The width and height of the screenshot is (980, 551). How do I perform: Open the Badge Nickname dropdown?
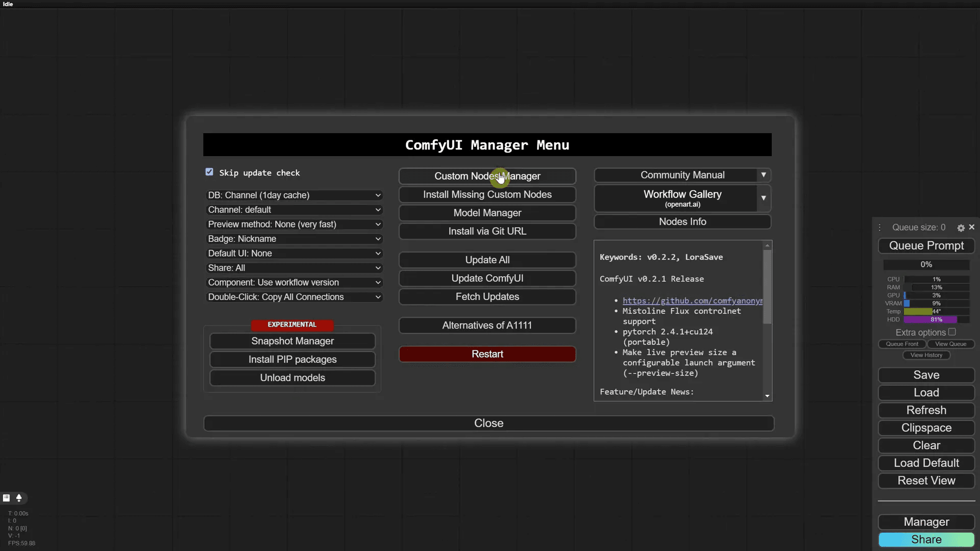294,239
